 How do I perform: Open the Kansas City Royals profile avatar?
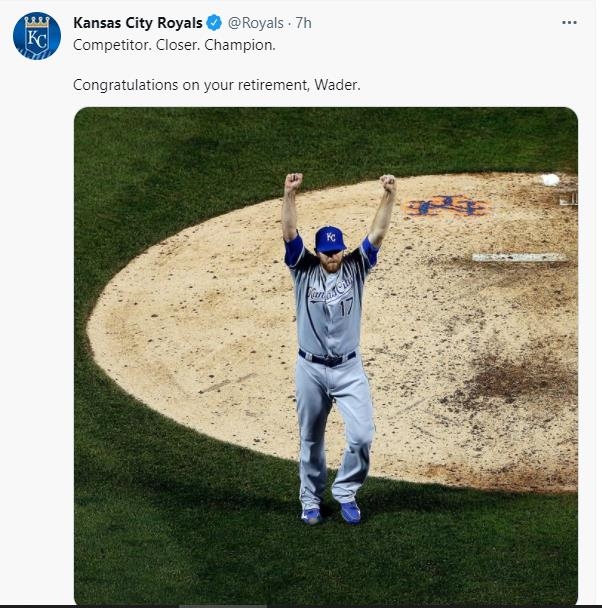point(37,36)
